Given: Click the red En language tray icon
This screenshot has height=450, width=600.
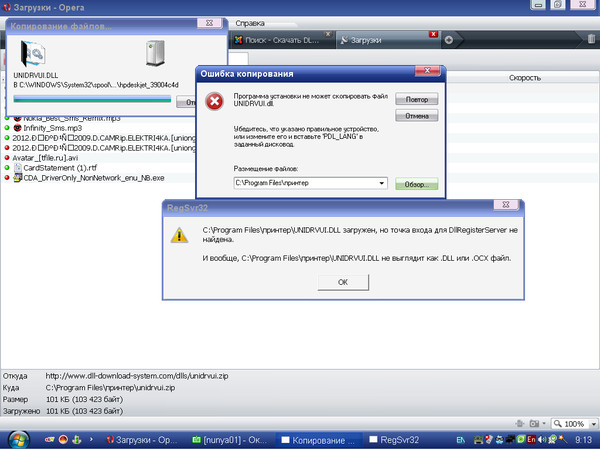Looking at the screenshot, I should pyautogui.click(x=531, y=440).
